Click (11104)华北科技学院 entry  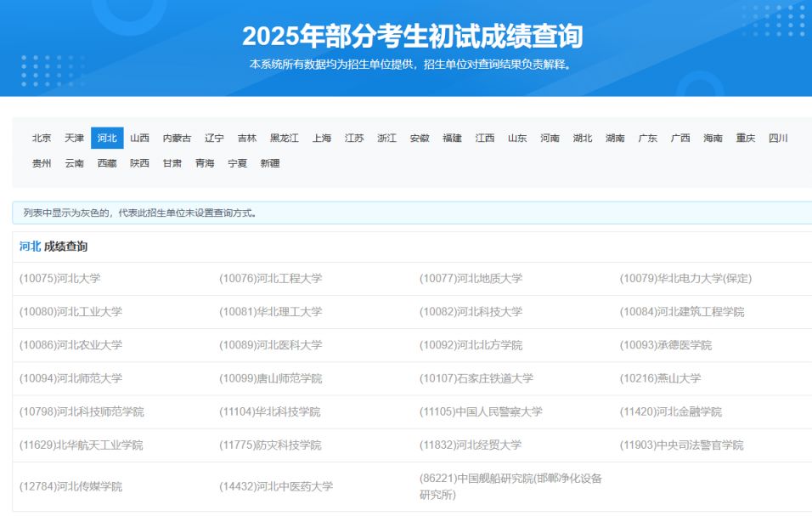[x=270, y=412]
